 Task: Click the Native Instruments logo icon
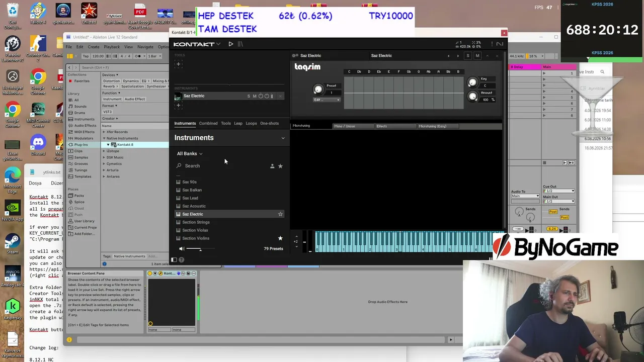pos(499,44)
